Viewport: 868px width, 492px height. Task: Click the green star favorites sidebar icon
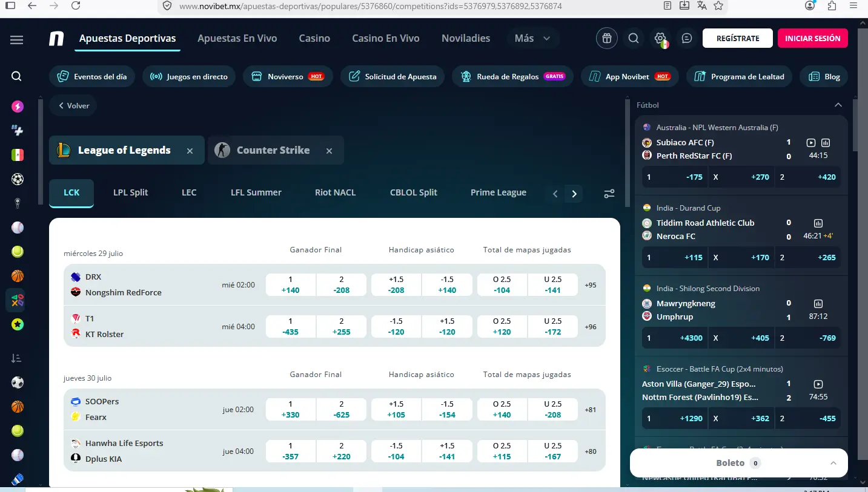18,324
